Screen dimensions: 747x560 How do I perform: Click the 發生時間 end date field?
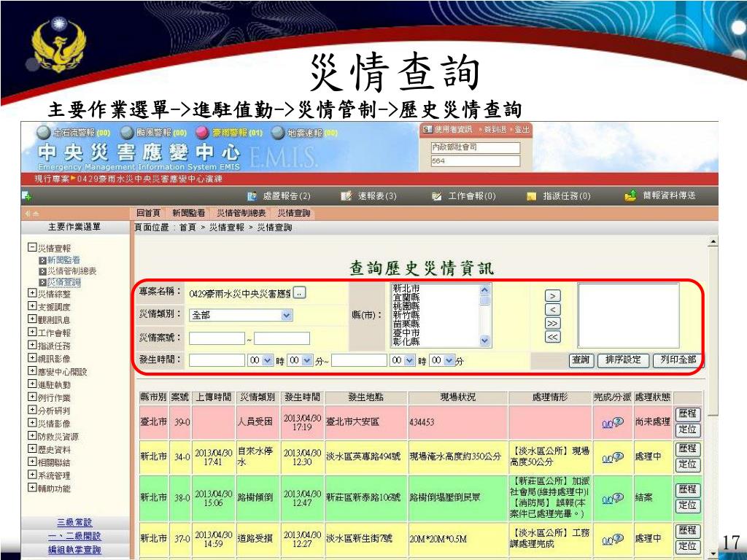click(x=359, y=360)
